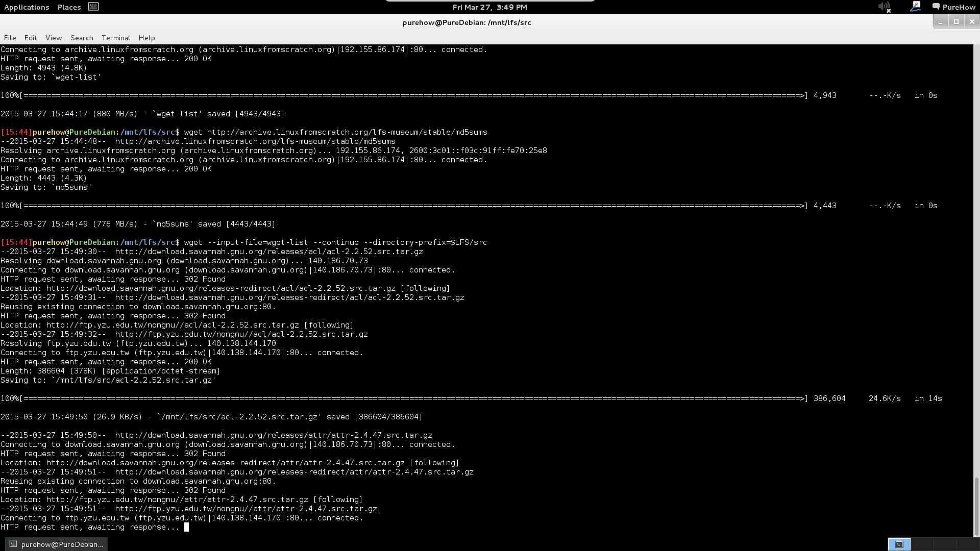Open the PureHow user menu

(x=959, y=7)
